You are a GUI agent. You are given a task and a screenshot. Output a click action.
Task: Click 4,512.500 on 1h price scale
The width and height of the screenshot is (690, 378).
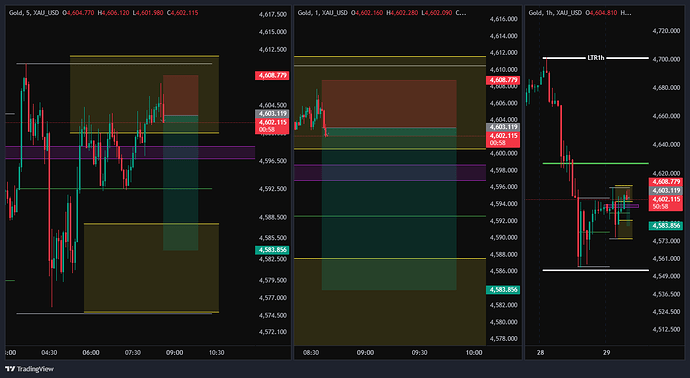tap(666, 329)
